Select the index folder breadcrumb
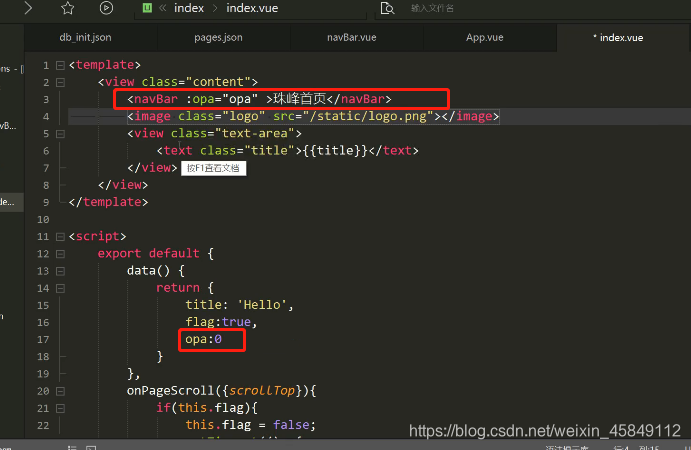 189,8
